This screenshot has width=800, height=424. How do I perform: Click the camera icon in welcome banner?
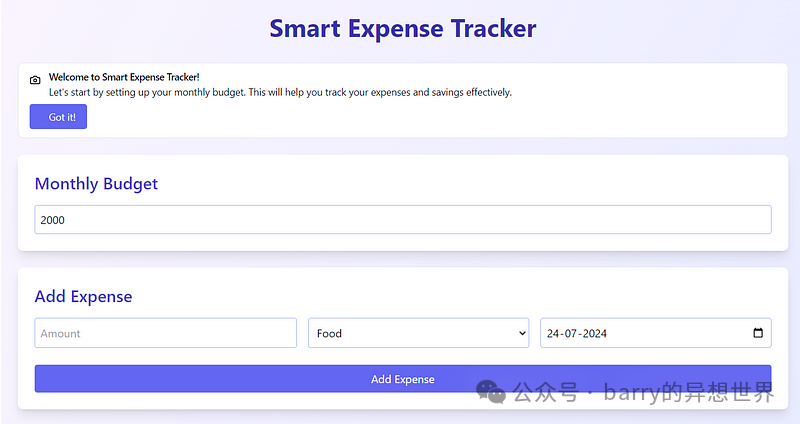click(x=35, y=80)
